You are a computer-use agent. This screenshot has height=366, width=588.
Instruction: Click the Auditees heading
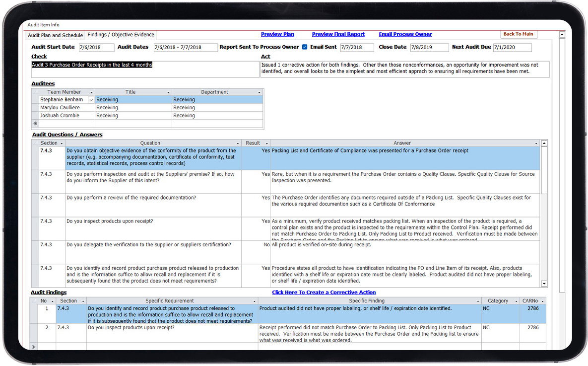click(43, 84)
